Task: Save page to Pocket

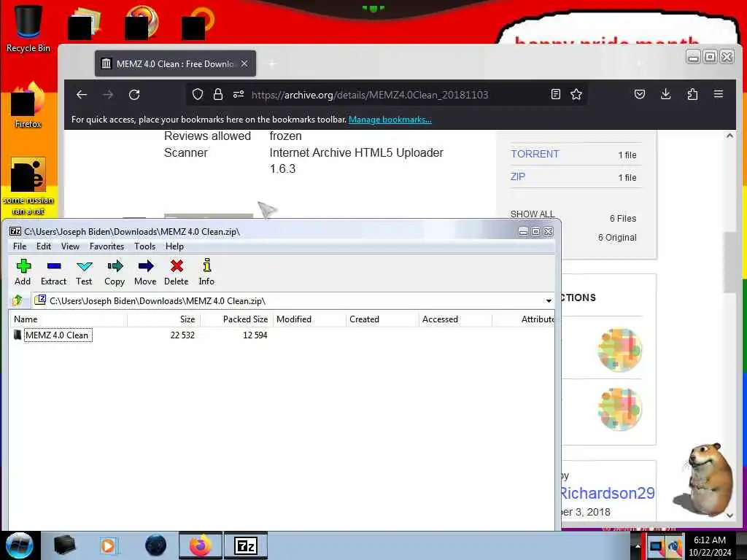Action: click(x=640, y=94)
